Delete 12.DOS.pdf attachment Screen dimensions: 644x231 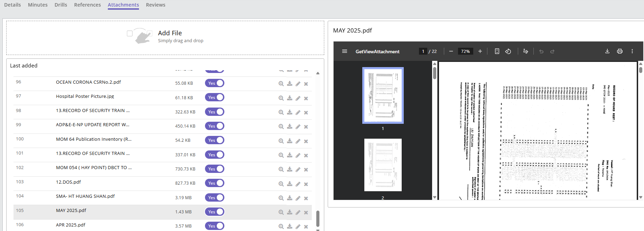(x=306, y=184)
